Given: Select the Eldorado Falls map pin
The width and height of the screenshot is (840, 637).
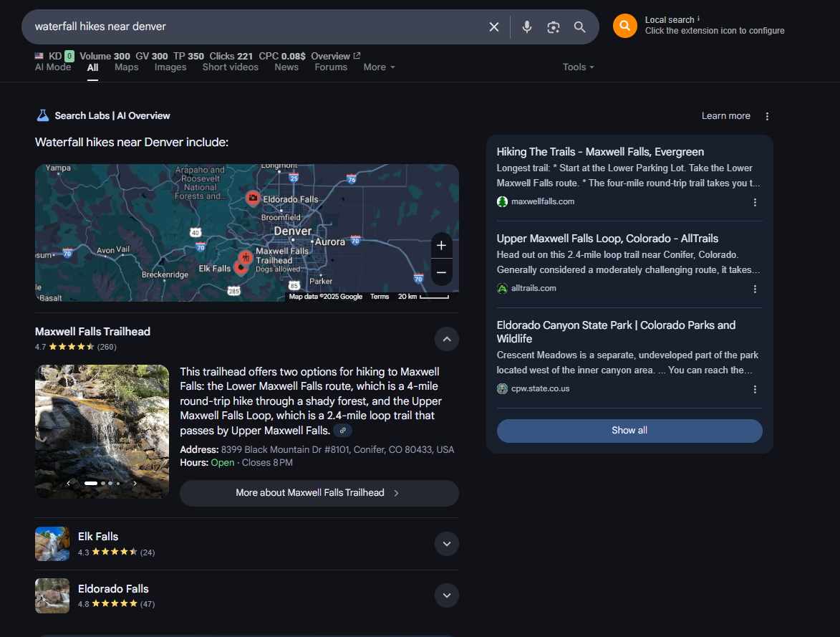Looking at the screenshot, I should (x=253, y=198).
